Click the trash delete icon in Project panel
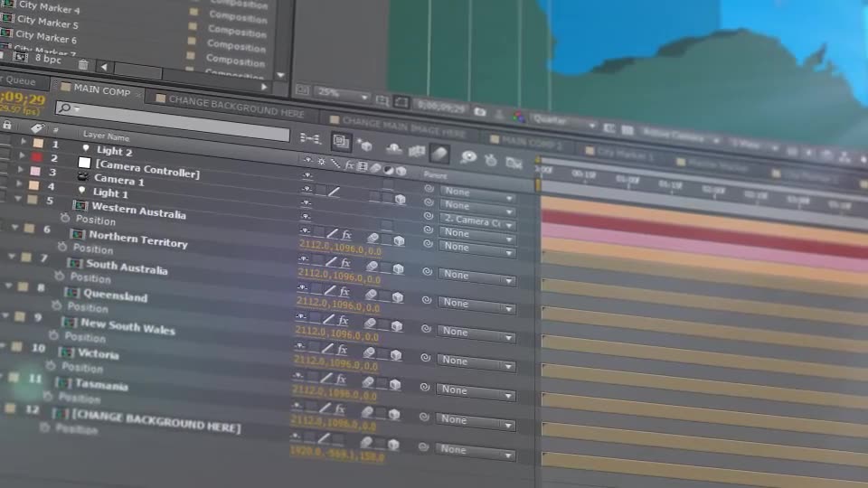The image size is (868, 488). click(x=83, y=65)
